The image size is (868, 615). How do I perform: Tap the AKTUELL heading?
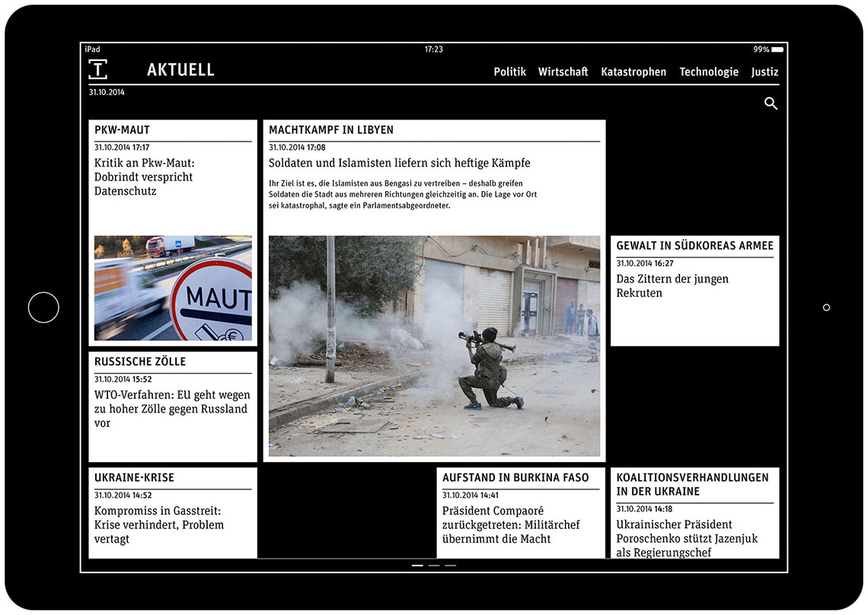(x=180, y=70)
